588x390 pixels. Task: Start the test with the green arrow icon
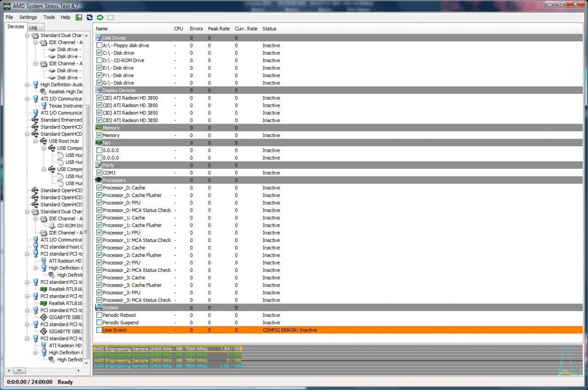coord(100,17)
